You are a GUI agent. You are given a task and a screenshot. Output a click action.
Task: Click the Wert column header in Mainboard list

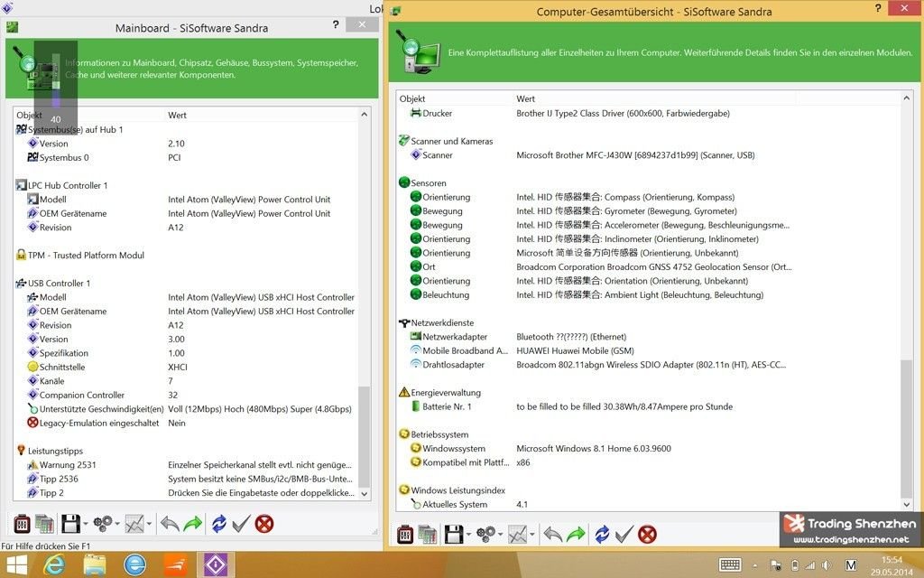tap(178, 115)
